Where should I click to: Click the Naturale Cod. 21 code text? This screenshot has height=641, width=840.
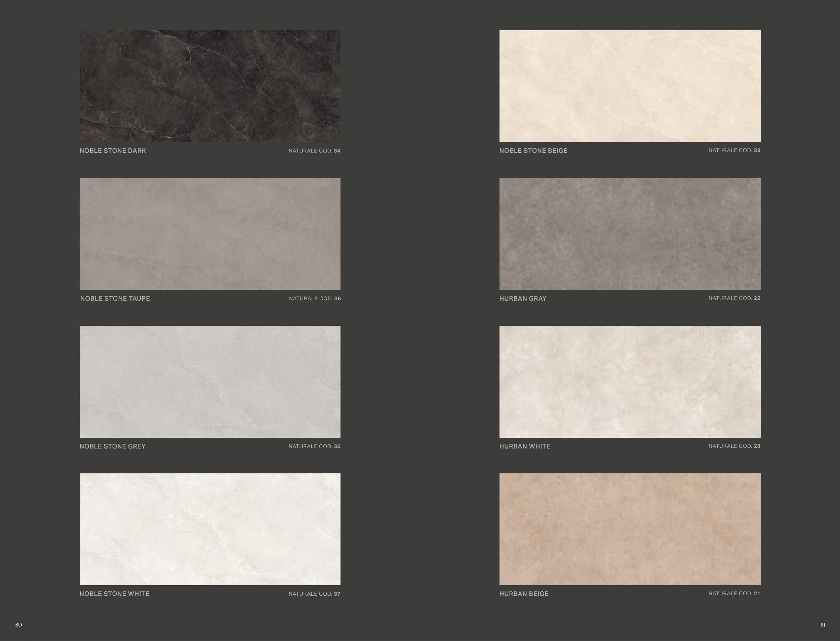[734, 593]
